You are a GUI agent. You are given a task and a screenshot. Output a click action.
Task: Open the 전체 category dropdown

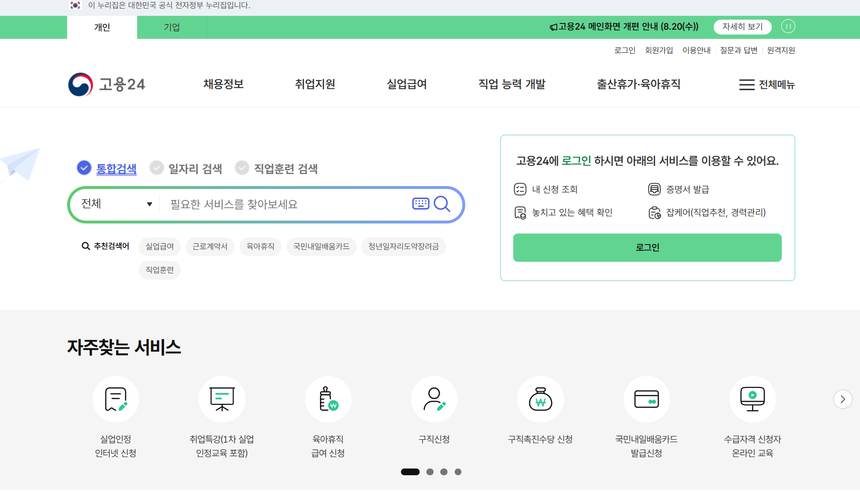pos(116,204)
